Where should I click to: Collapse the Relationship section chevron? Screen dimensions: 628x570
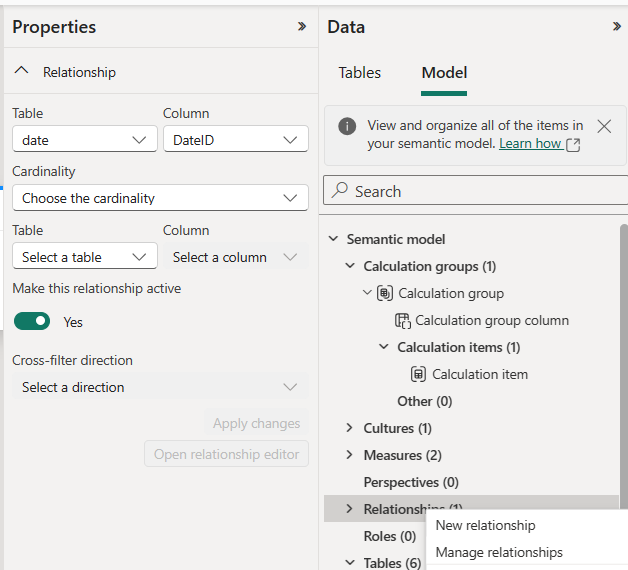pos(21,71)
